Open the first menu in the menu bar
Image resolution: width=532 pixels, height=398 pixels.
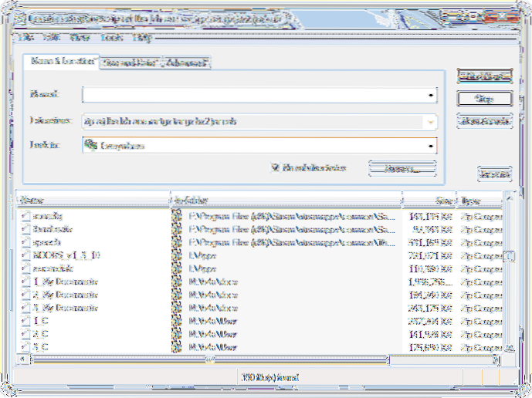coord(25,37)
